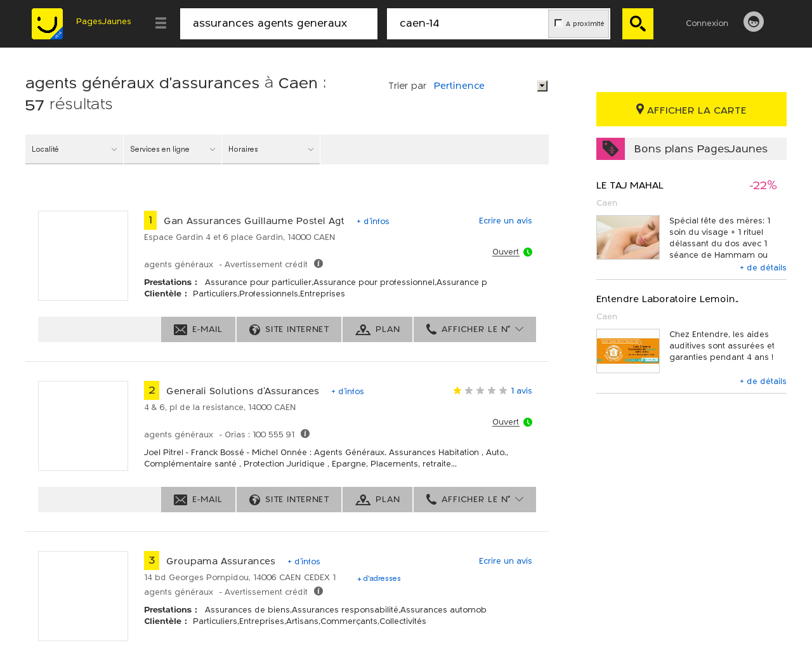Click the PagesJaunes brand link

[103, 21]
